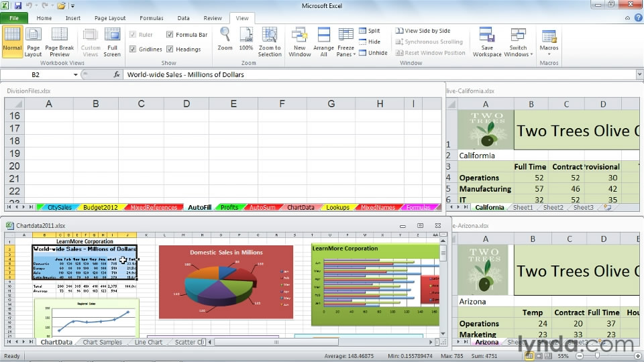Select the Budget2012 sheet tab

(x=100, y=207)
